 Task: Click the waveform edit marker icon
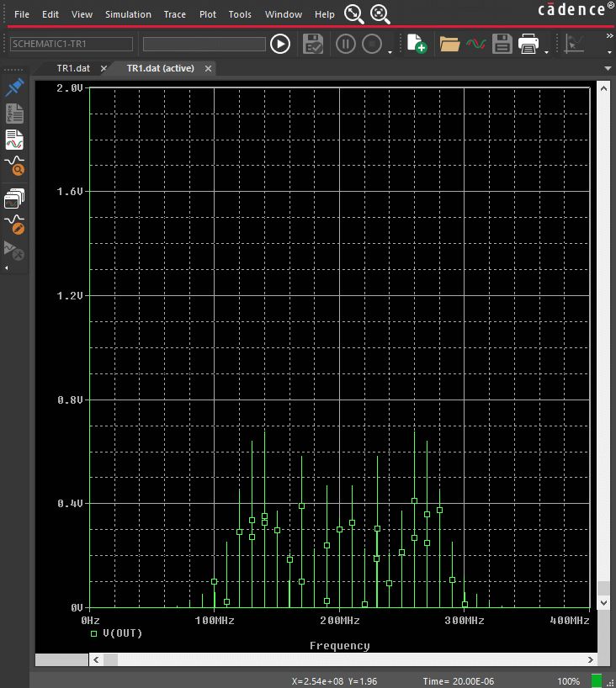(x=14, y=225)
